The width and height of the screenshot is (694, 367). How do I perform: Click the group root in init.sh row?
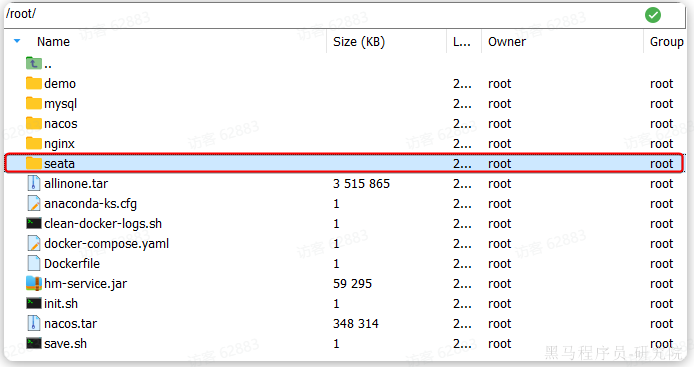(x=661, y=304)
